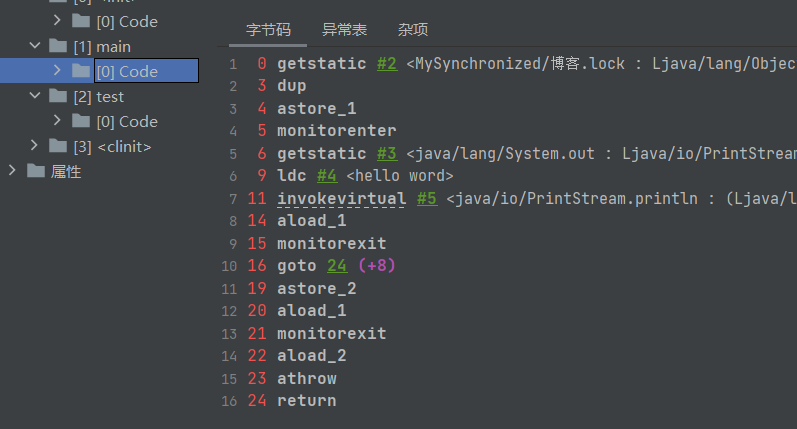Click the return instruction
This screenshot has height=429, width=797.
click(x=306, y=401)
